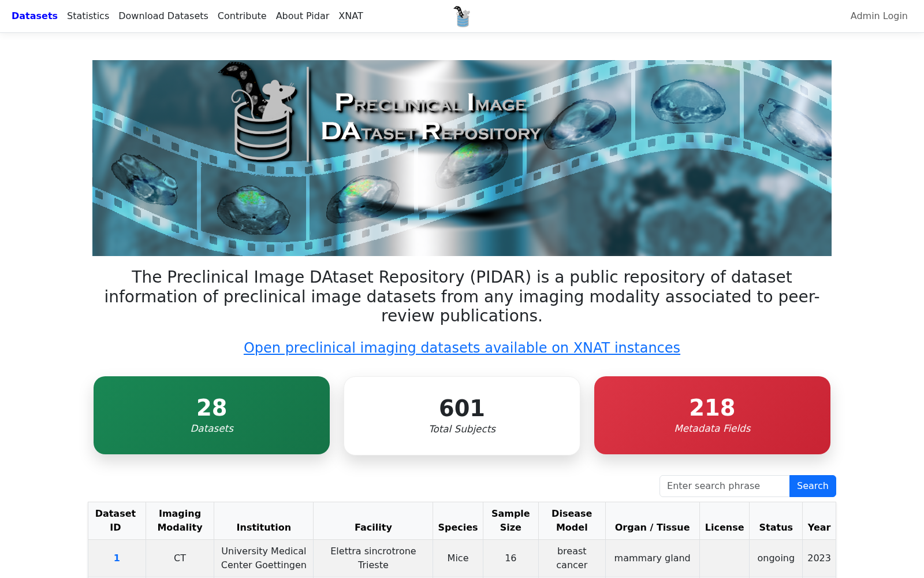Click the 2023 year cell
The image size is (924, 578).
(x=819, y=558)
